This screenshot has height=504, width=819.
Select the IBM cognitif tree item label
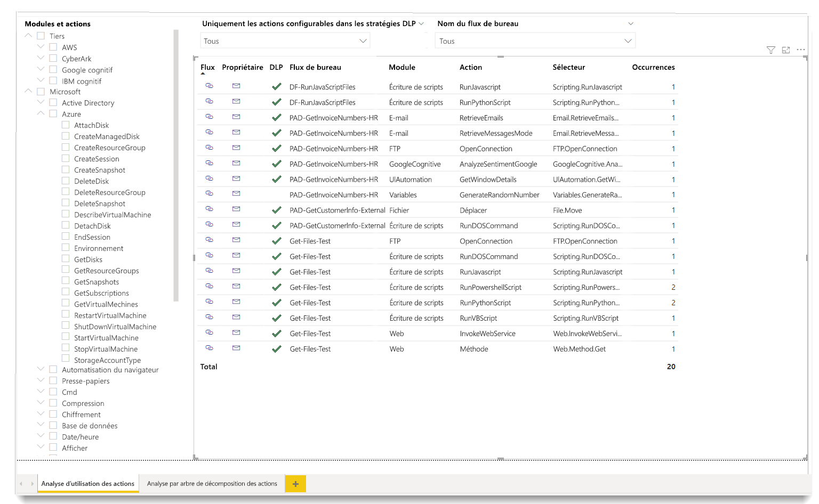pyautogui.click(x=82, y=81)
